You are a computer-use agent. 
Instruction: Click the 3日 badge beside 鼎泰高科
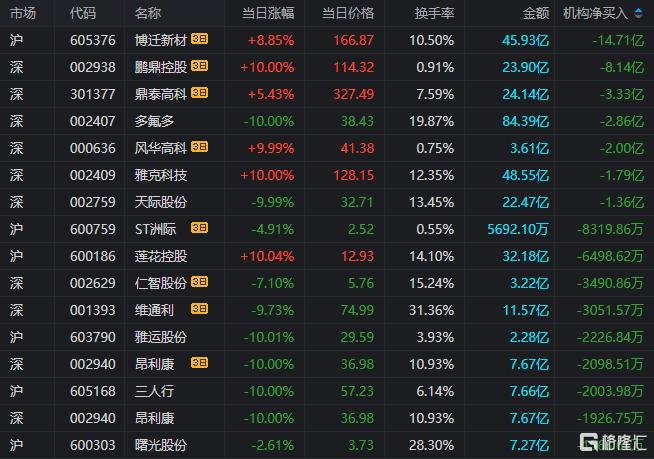pyautogui.click(x=199, y=93)
